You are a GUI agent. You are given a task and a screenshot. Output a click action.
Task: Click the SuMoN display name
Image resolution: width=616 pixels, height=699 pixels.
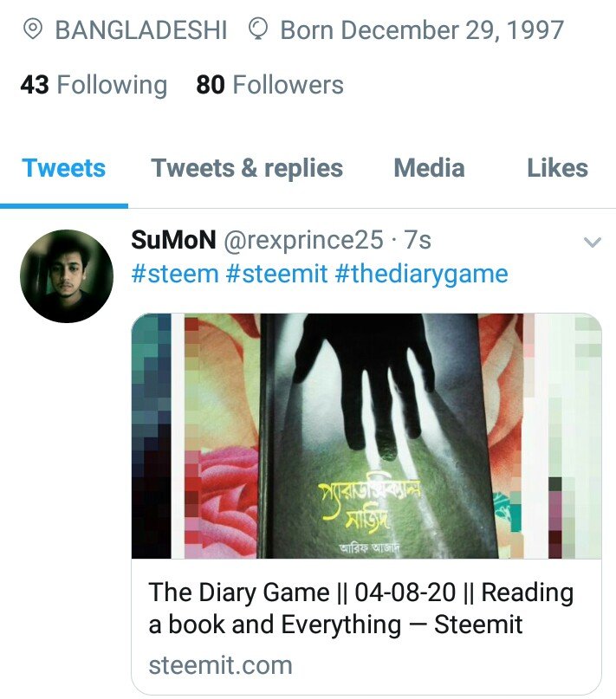click(x=173, y=240)
